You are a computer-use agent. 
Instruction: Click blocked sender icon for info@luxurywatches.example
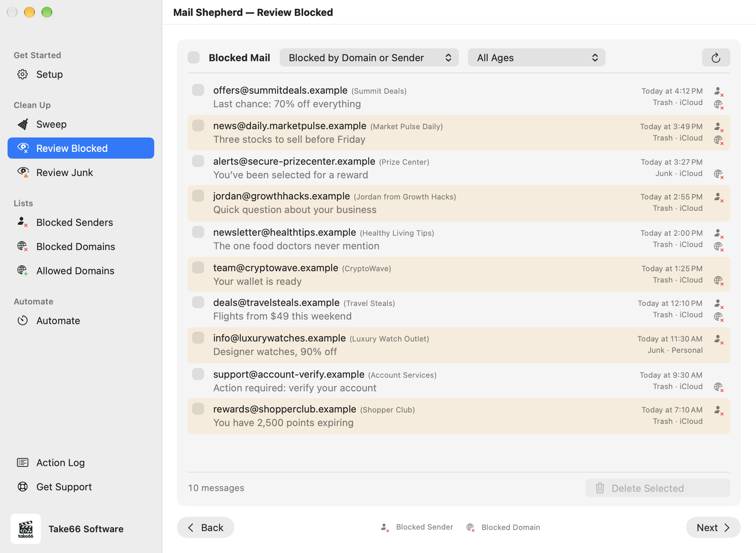[x=719, y=339]
